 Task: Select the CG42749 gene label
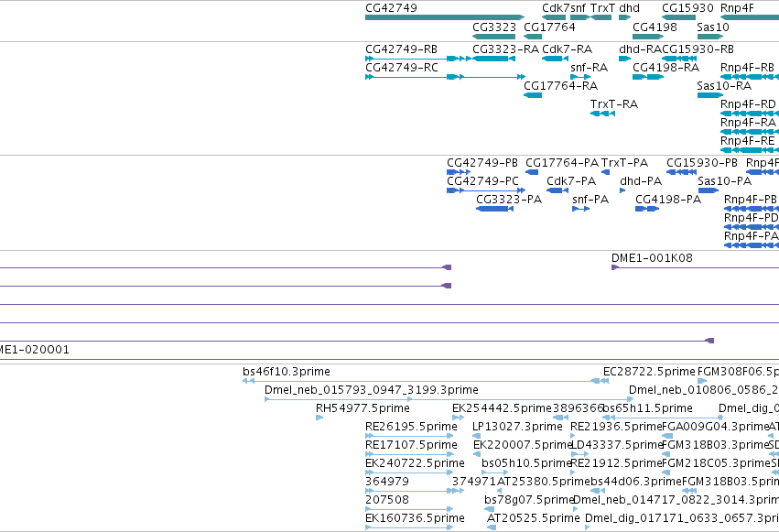[x=391, y=8]
